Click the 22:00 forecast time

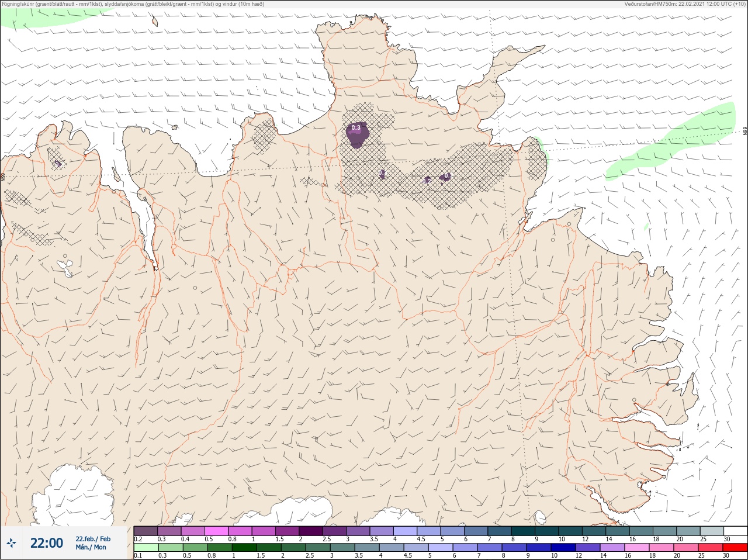click(46, 543)
